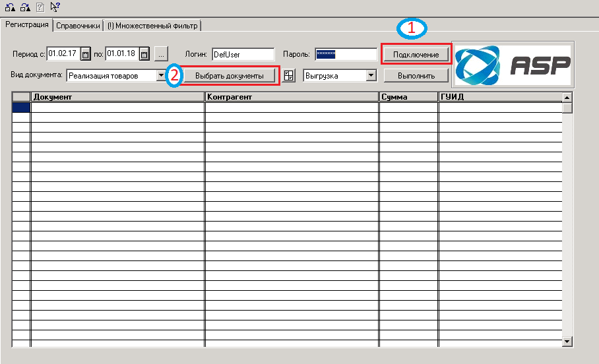Image resolution: width=599 pixels, height=364 pixels.
Task: Open the help document icon
Action: 40,7
